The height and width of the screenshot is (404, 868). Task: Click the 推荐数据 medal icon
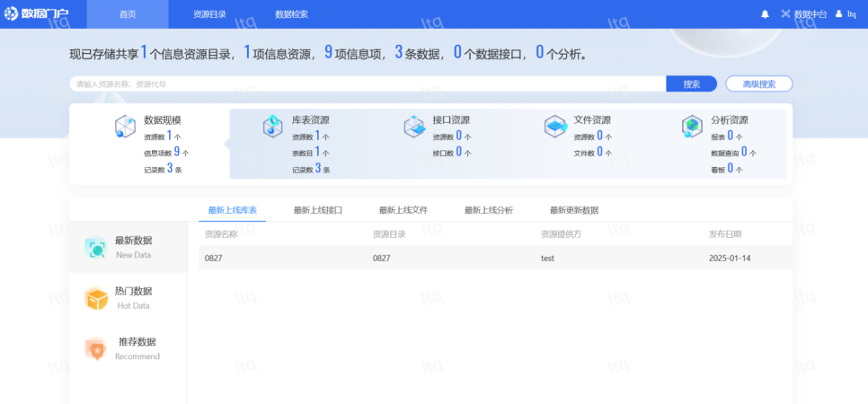point(96,349)
